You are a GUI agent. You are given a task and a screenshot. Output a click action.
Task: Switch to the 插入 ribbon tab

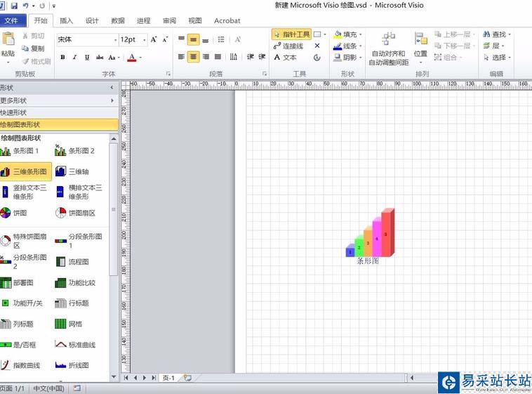(66, 21)
